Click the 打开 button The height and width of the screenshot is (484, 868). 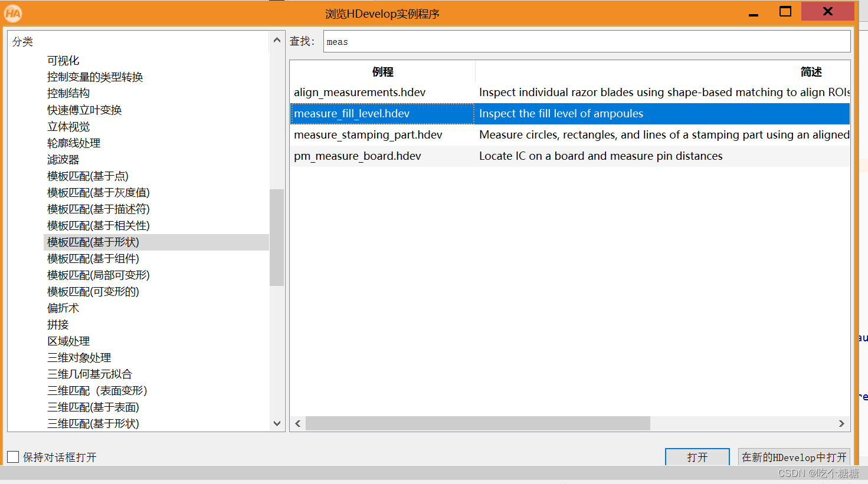click(x=697, y=457)
